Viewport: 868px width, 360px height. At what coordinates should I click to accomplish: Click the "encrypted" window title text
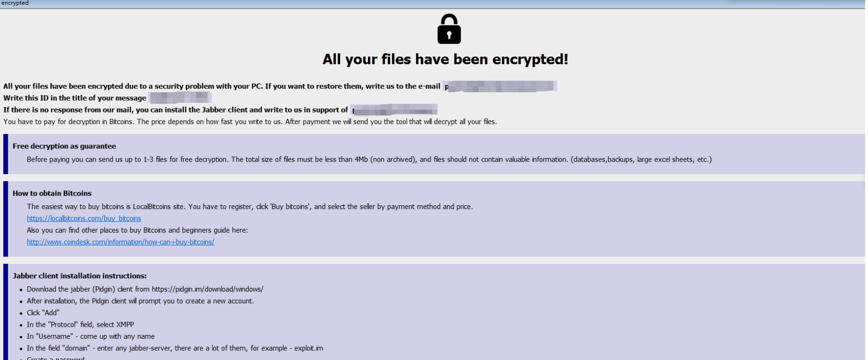[x=15, y=3]
